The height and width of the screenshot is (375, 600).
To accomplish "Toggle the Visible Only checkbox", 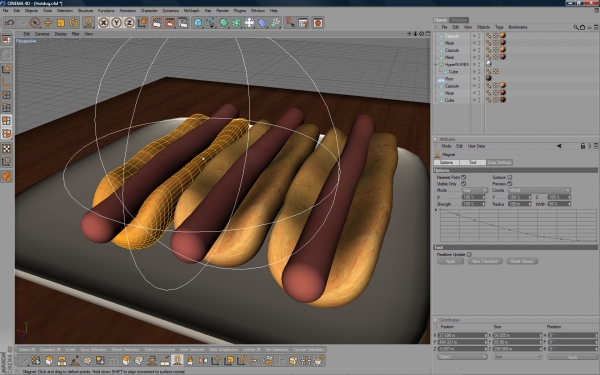I will [463, 184].
